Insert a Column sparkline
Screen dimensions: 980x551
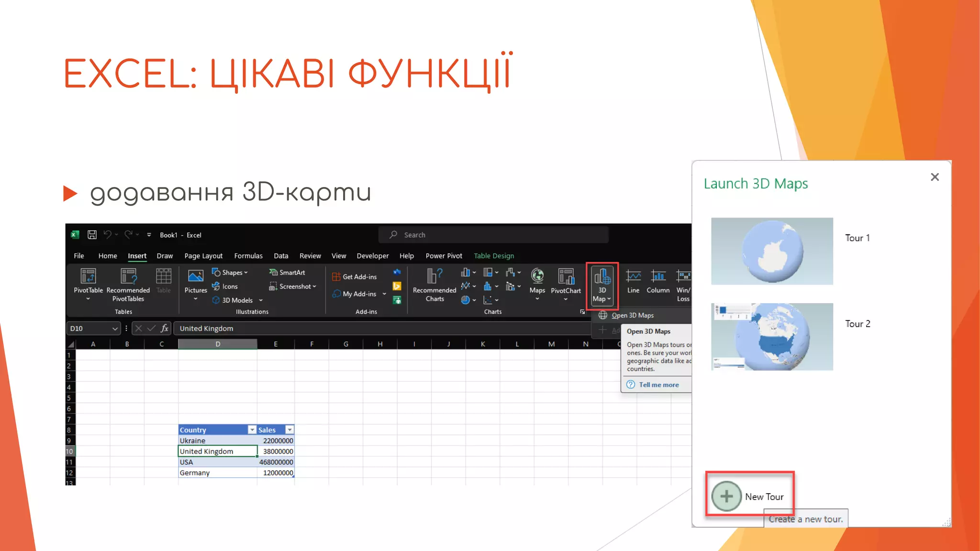tap(658, 282)
